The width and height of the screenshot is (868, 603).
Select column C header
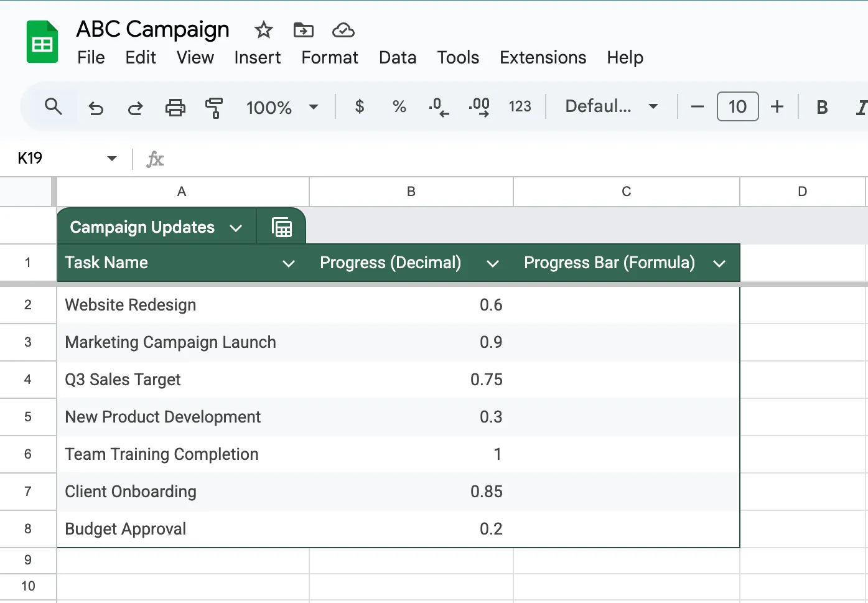pos(627,192)
